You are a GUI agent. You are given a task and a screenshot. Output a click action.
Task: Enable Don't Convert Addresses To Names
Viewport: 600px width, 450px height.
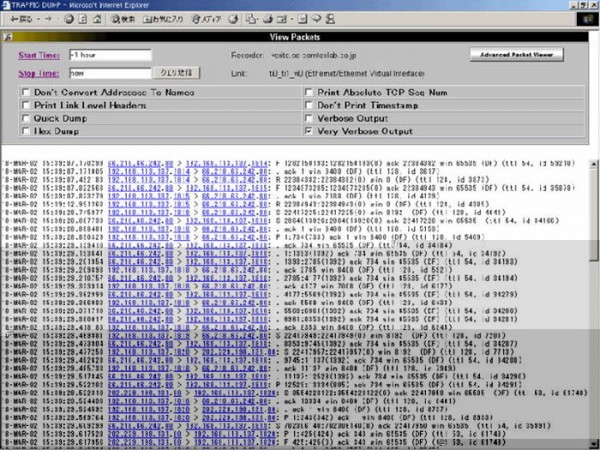[26, 92]
